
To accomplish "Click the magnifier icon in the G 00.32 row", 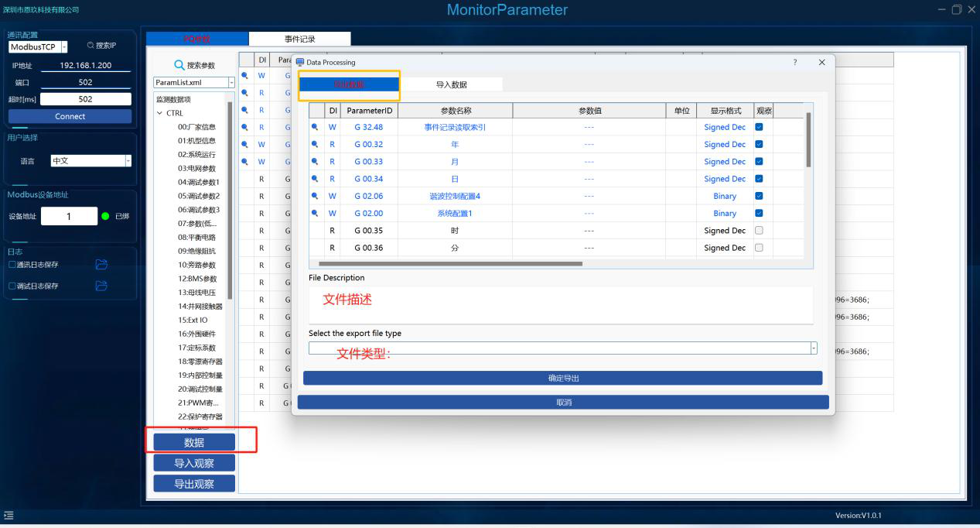I will [315, 144].
